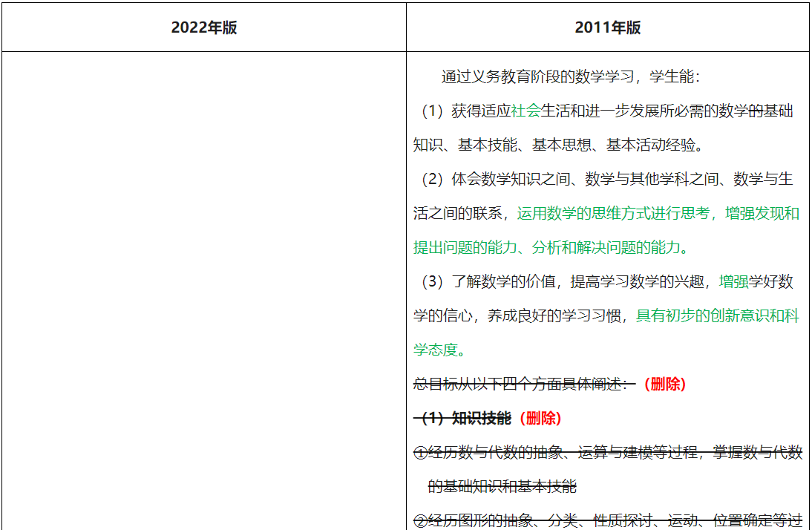Screen dimensions: 812x530
Task: Click the phrase "基本活动经验" in item (1)
Action: [x=651, y=145]
